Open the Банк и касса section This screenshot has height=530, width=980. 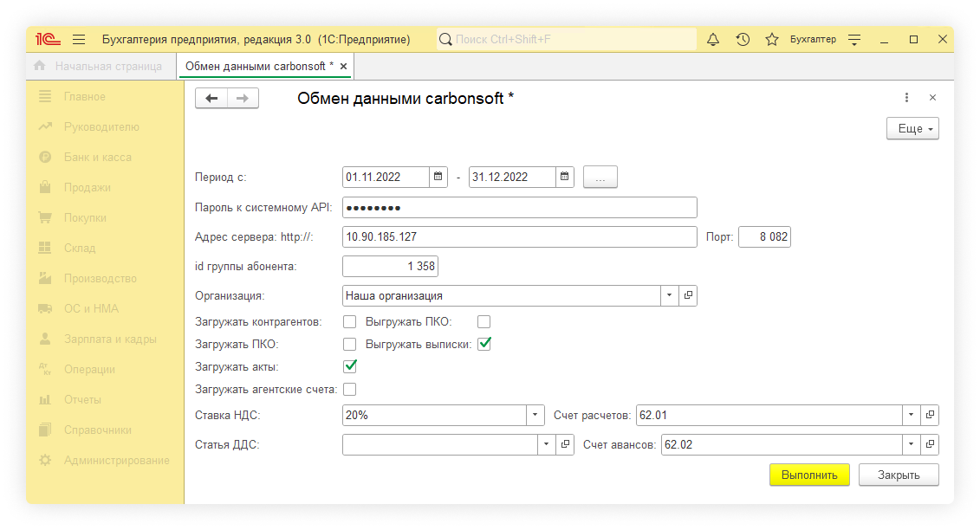[97, 158]
